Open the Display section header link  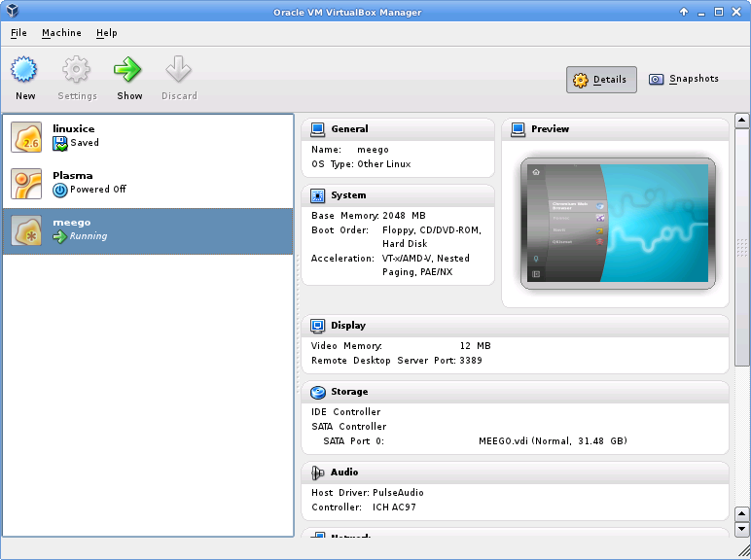click(x=348, y=326)
